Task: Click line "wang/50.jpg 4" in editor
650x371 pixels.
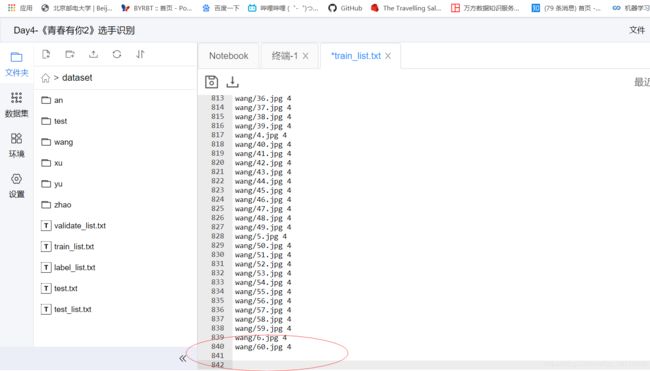Action: [263, 246]
